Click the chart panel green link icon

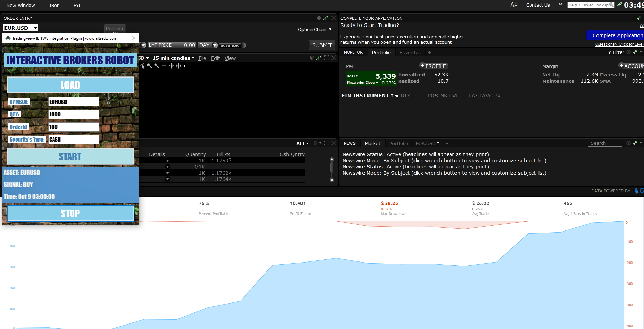[319, 58]
